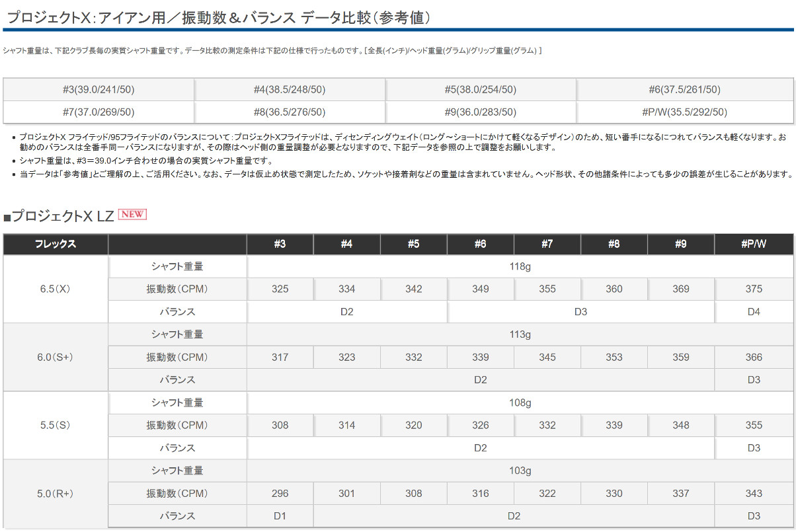The width and height of the screenshot is (796, 532).
Task: Select CPM value 348
Action: tap(681, 425)
